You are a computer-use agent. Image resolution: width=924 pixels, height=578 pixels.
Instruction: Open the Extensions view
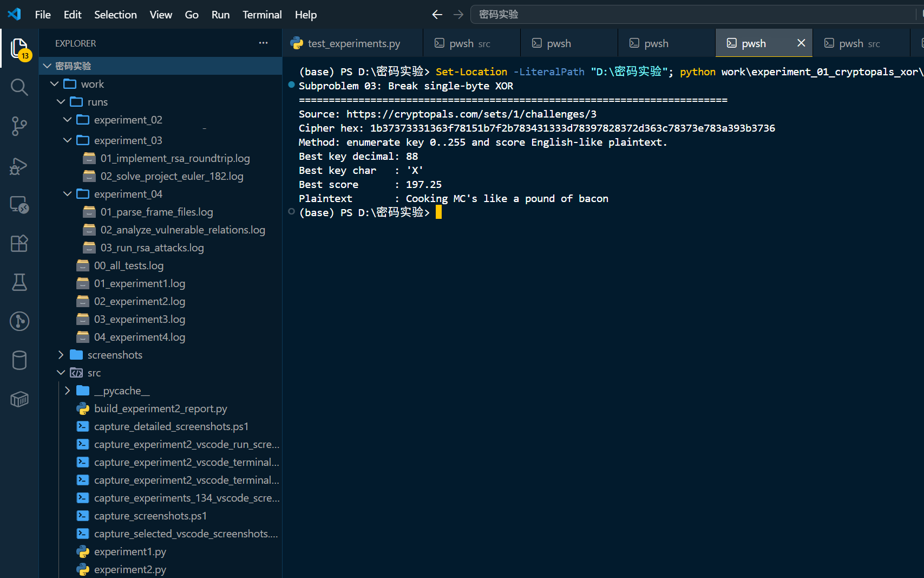tap(19, 243)
